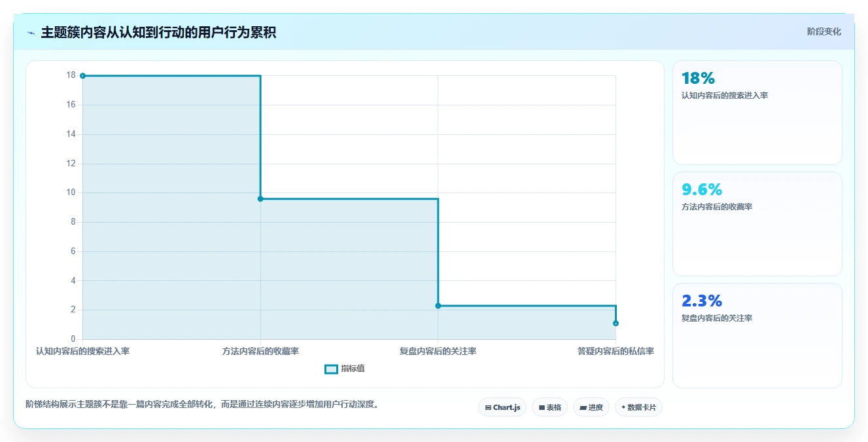
Task: Click x-axis label 答疑内容后的私信率
Action: (x=616, y=352)
